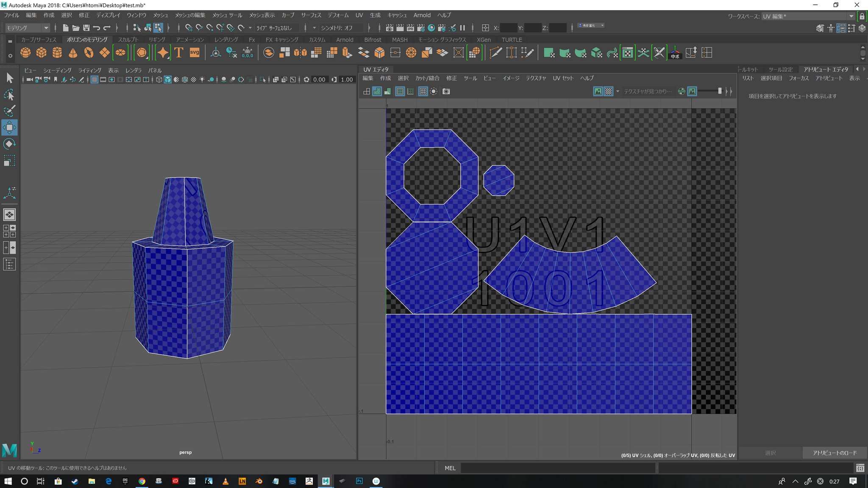
Task: Expand the dropdown arrow beside checker icon
Action: [x=618, y=91]
